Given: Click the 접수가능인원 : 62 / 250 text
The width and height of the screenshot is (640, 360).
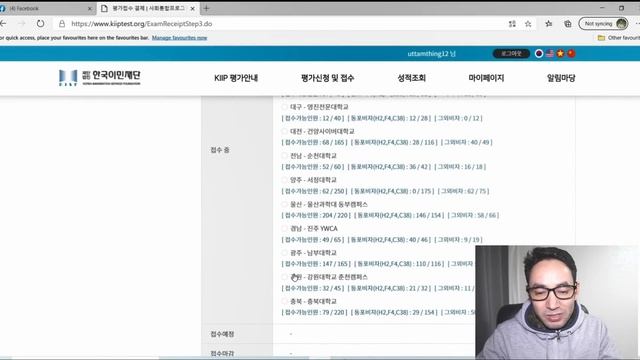Looking at the screenshot, I should 315,191.
